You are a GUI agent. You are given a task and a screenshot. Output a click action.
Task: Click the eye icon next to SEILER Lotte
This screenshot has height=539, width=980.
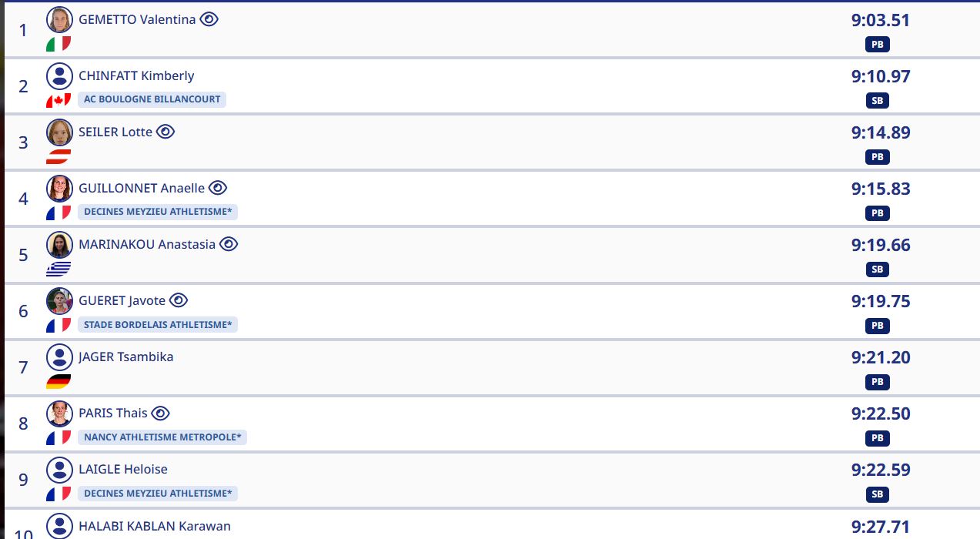point(166,132)
